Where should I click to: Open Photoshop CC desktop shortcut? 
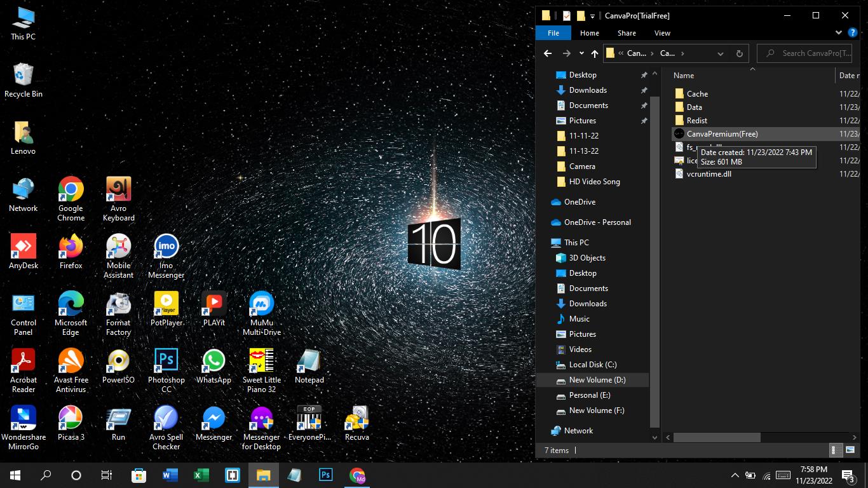pyautogui.click(x=166, y=369)
